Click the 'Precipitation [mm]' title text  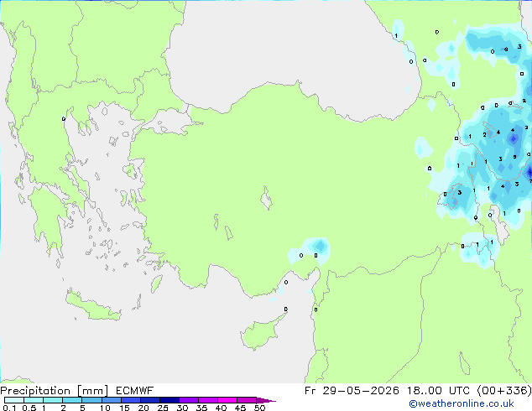point(55,391)
